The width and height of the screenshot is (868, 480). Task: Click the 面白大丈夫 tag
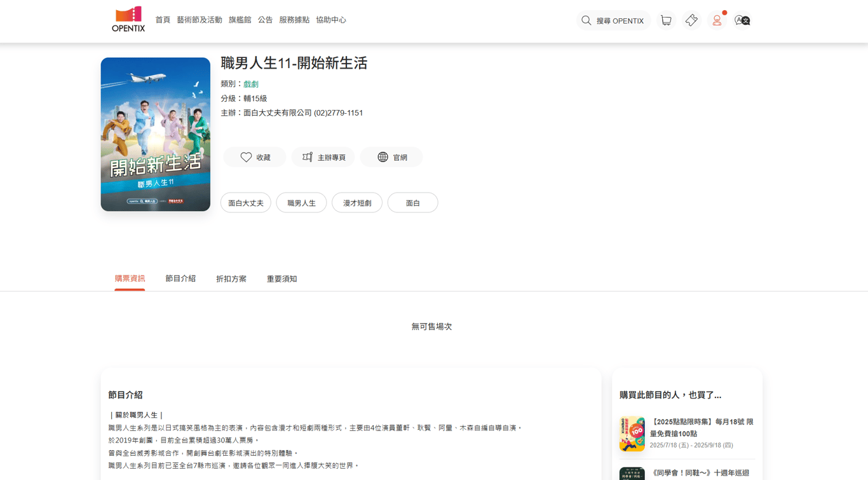(246, 203)
